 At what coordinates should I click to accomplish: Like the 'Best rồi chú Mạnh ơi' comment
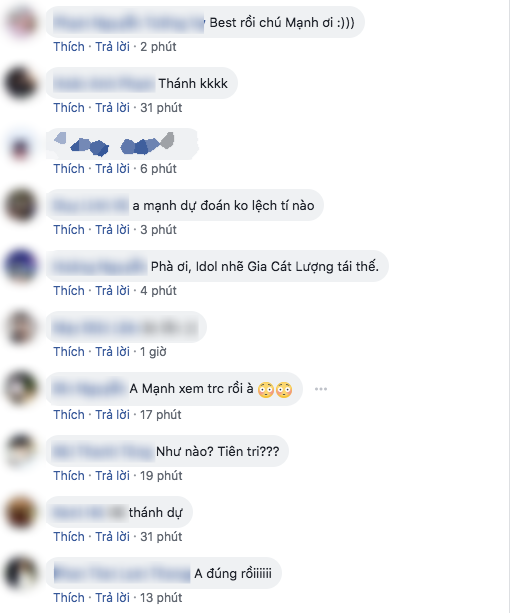click(x=69, y=47)
